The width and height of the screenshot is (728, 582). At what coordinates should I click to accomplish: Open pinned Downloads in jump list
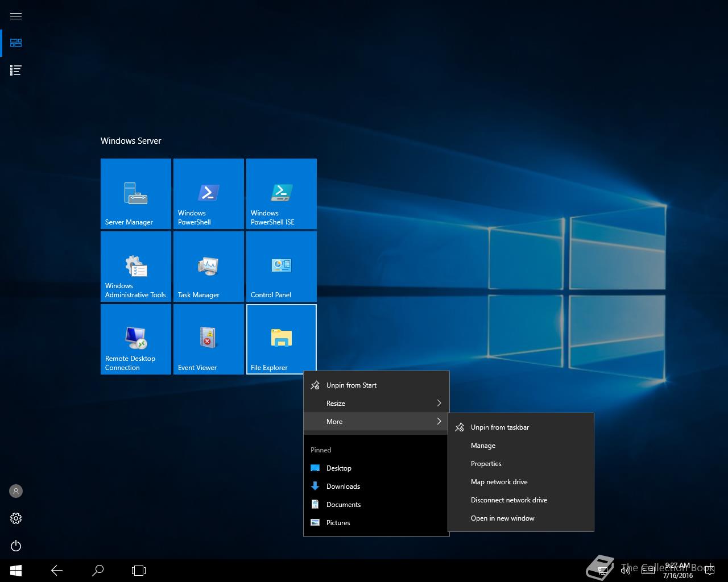click(x=377, y=487)
